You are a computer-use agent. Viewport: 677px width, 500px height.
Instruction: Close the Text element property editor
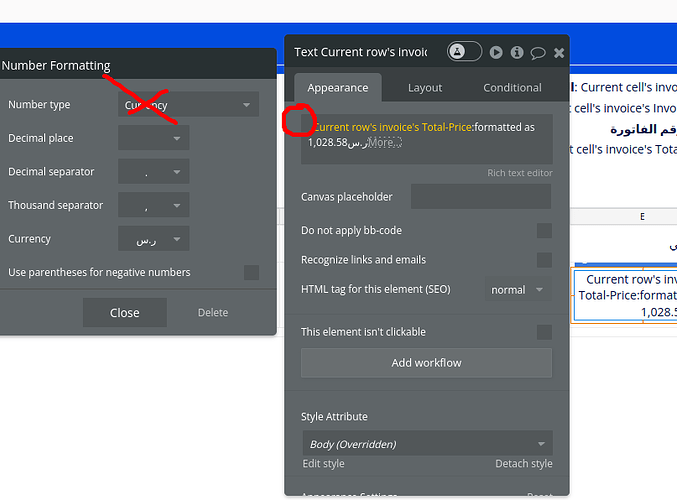[x=559, y=53]
